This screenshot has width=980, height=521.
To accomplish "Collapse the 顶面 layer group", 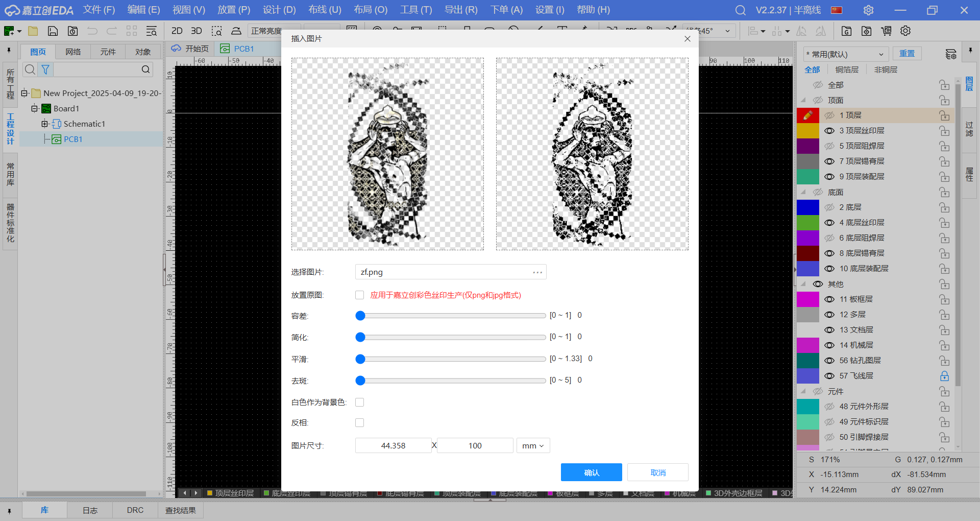I will 803,100.
